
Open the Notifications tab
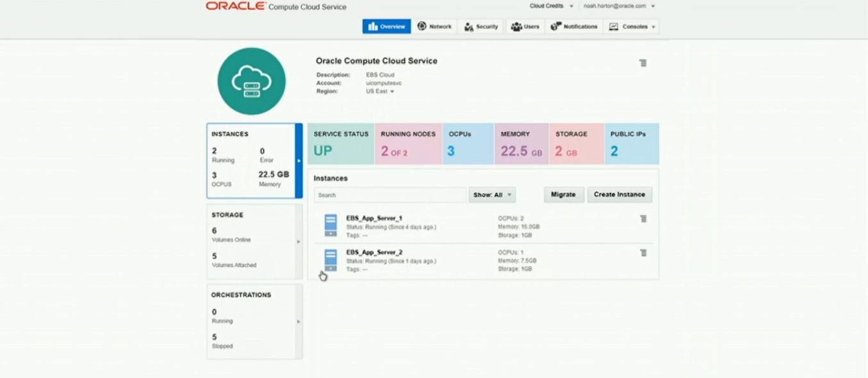(x=574, y=26)
